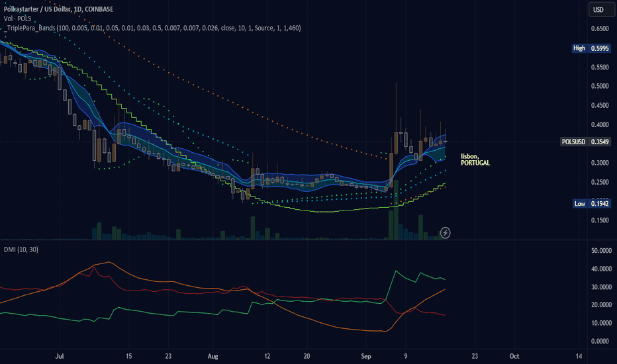This screenshot has width=617, height=364.
Task: Click the 50.0000 DMI scale label
Action: (x=601, y=251)
